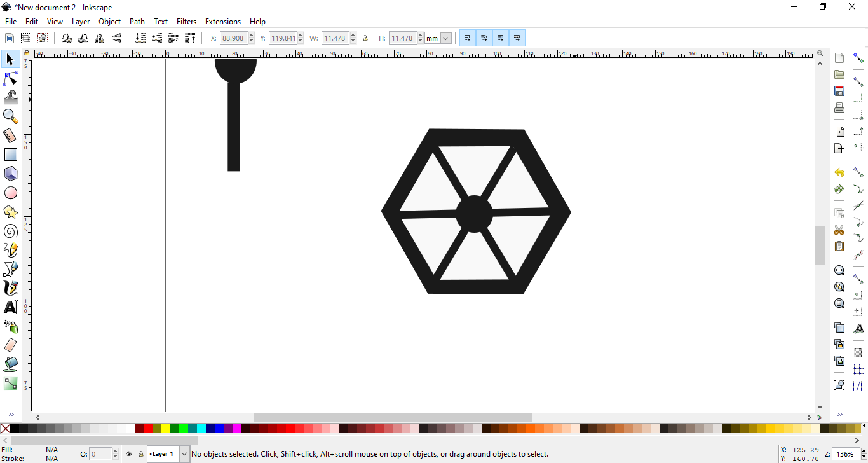Screen dimensions: 868x463
Task: Edit the X coordinate input field
Action: coord(233,38)
